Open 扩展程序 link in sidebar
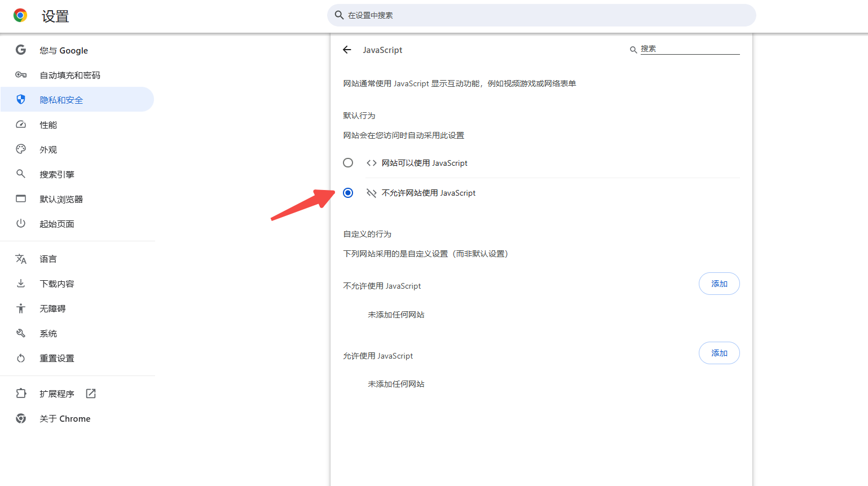 pyautogui.click(x=57, y=394)
